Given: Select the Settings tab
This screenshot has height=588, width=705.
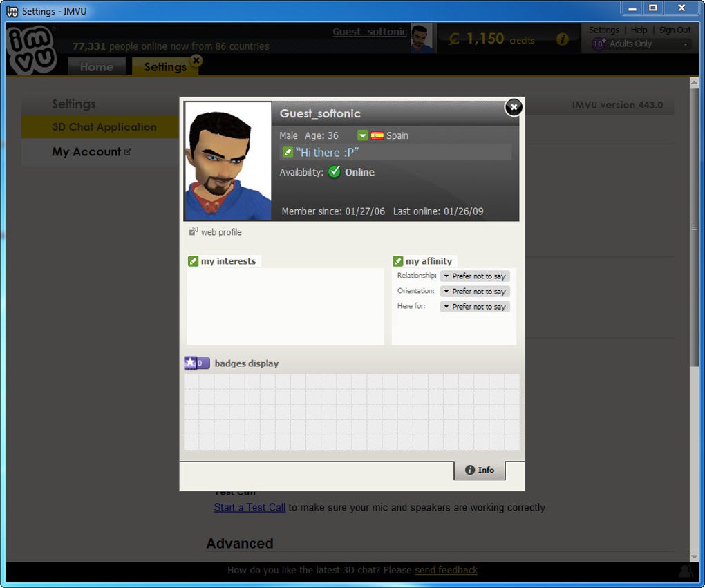Looking at the screenshot, I should click(165, 66).
